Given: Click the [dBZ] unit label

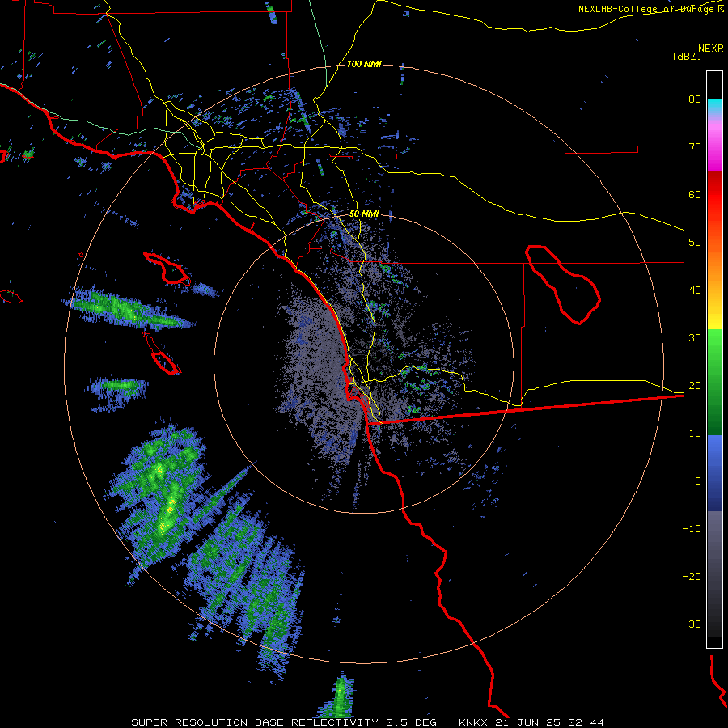Looking at the screenshot, I should [x=687, y=56].
